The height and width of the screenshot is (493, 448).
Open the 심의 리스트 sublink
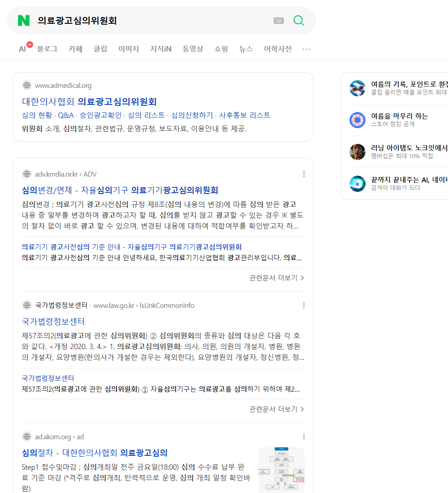tap(146, 115)
